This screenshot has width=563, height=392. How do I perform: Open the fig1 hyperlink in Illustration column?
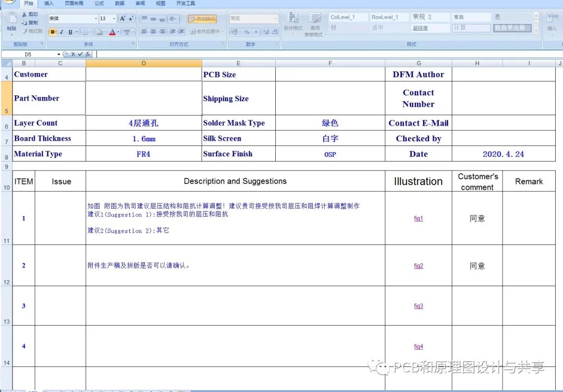click(x=419, y=218)
